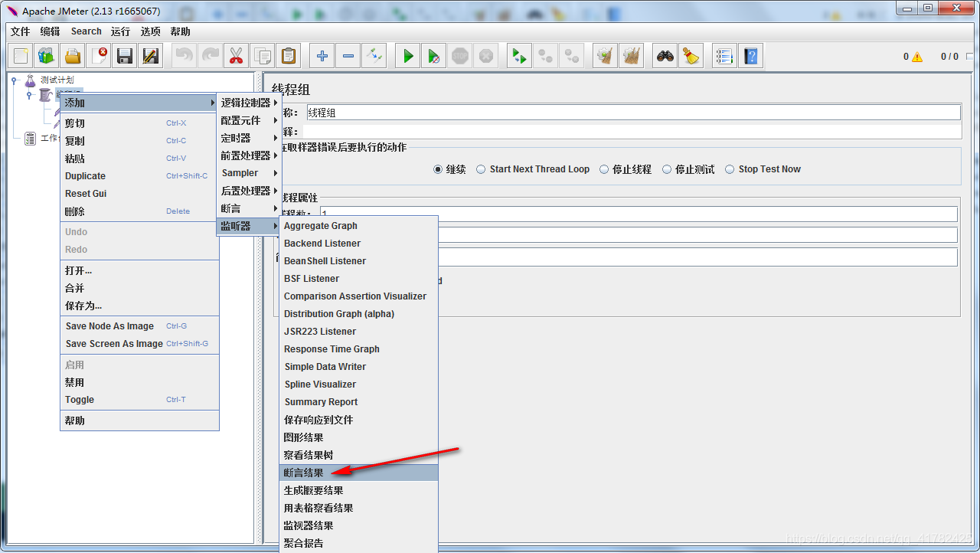Choose Aggregate Graph listener
This screenshot has height=553, width=980.
coord(359,226)
